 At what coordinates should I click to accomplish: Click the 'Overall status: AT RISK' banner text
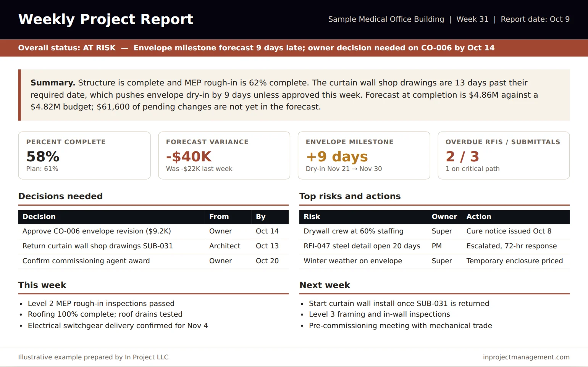(67, 48)
